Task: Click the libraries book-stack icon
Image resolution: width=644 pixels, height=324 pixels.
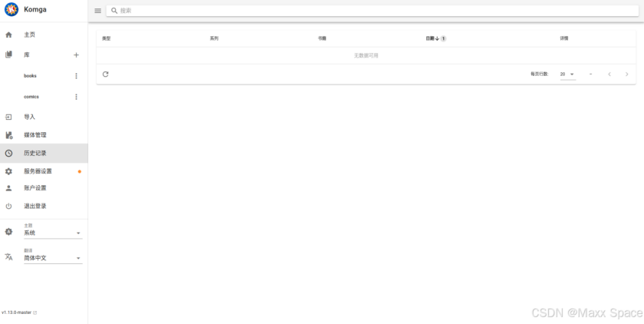Action: coord(8,55)
